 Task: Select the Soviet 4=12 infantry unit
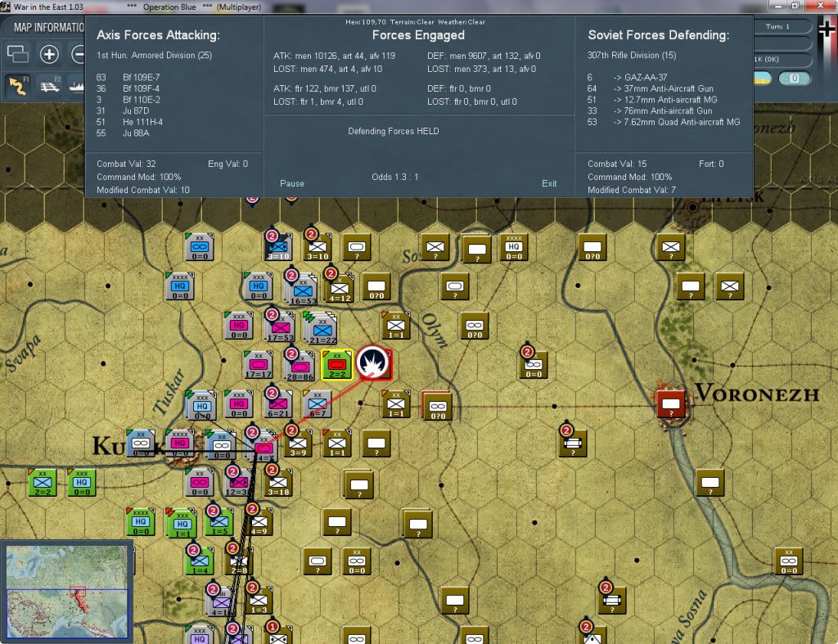click(x=340, y=288)
